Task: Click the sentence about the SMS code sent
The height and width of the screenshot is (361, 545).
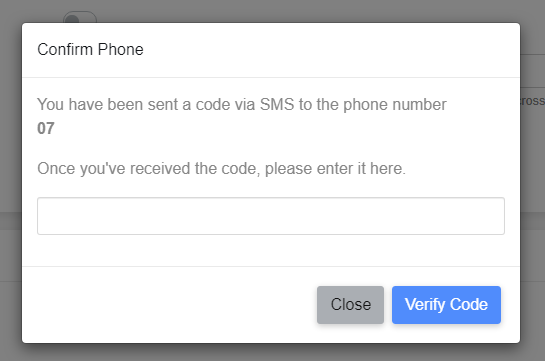Action: 242,105
